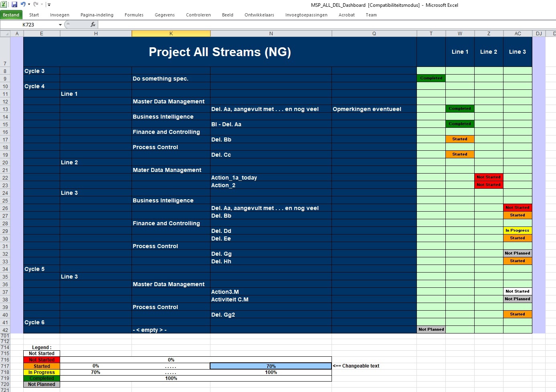The width and height of the screenshot is (556, 392).
Task: Switch to the Ontwikkelaars ribbon tab
Action: coord(259,15)
